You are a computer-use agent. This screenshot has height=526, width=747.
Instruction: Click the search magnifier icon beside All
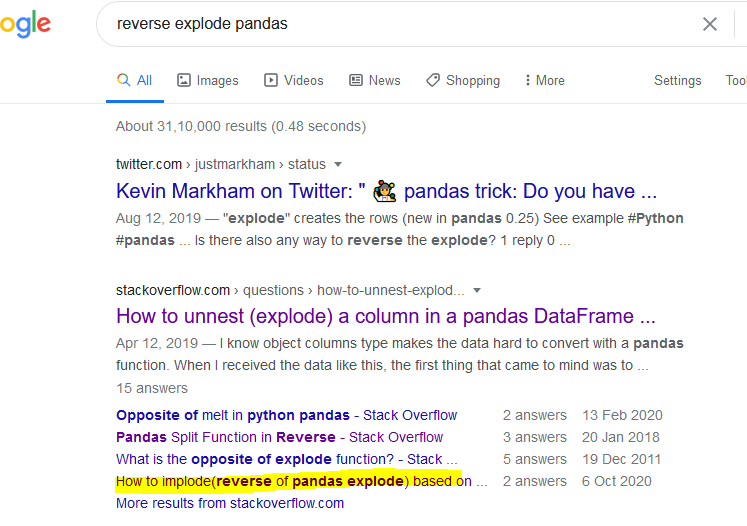123,80
